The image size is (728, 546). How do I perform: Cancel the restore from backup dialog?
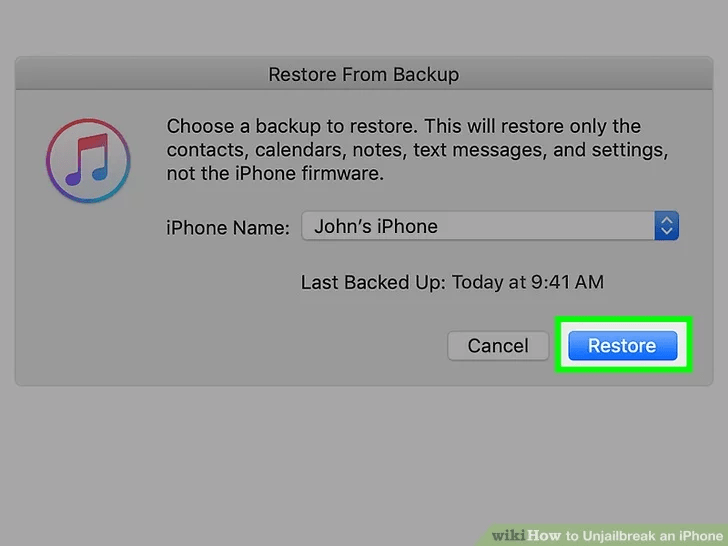point(497,346)
